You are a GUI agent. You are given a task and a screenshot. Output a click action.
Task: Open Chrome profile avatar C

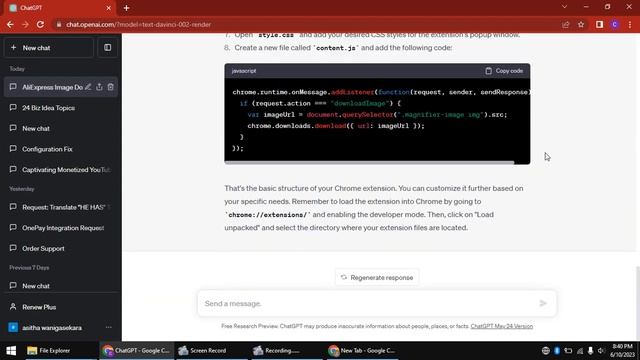point(615,24)
